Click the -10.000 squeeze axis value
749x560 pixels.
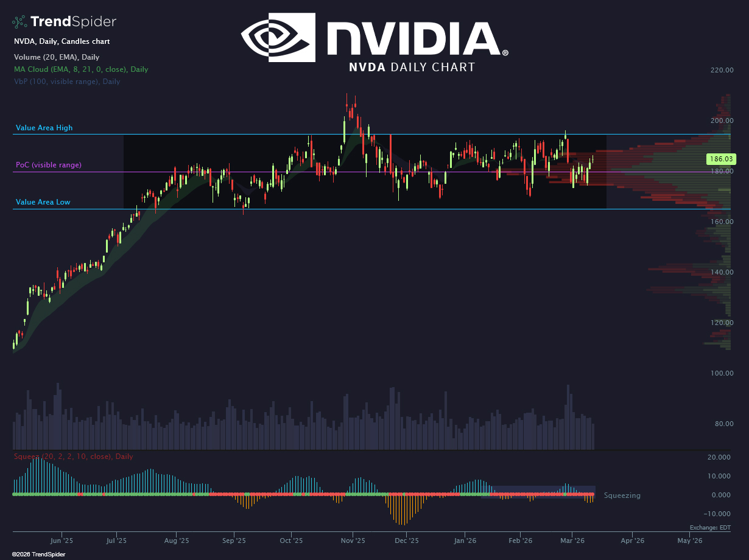click(719, 514)
